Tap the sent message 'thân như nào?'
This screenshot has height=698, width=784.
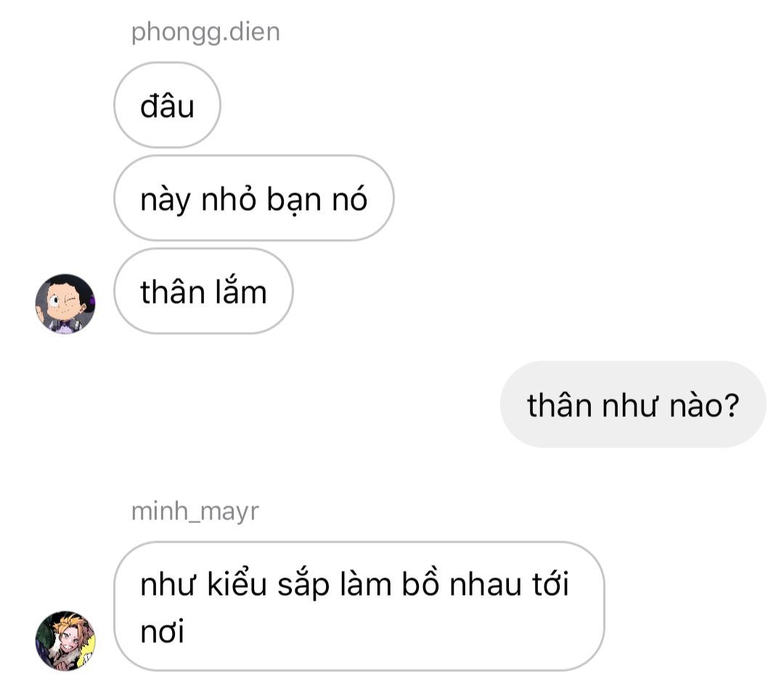(x=633, y=405)
